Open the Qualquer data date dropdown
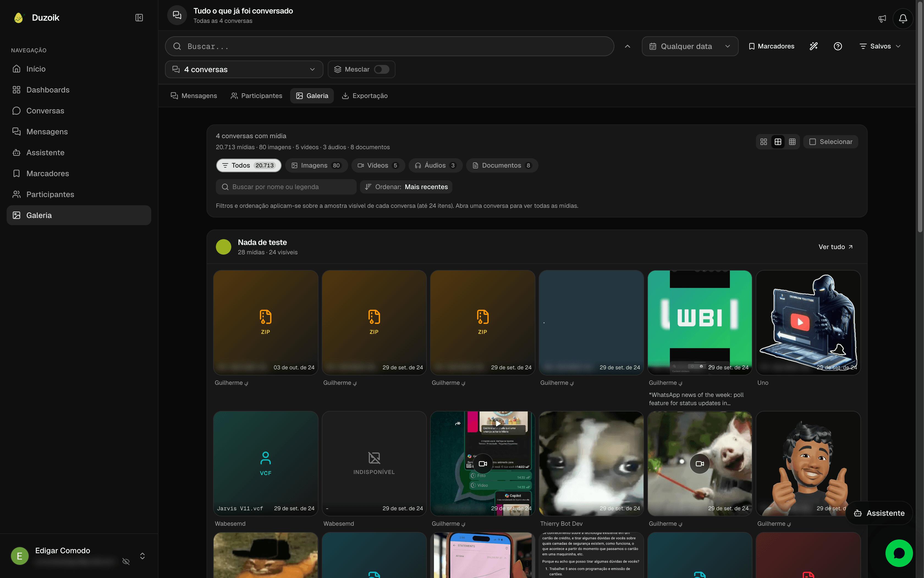924x578 pixels. click(x=690, y=46)
